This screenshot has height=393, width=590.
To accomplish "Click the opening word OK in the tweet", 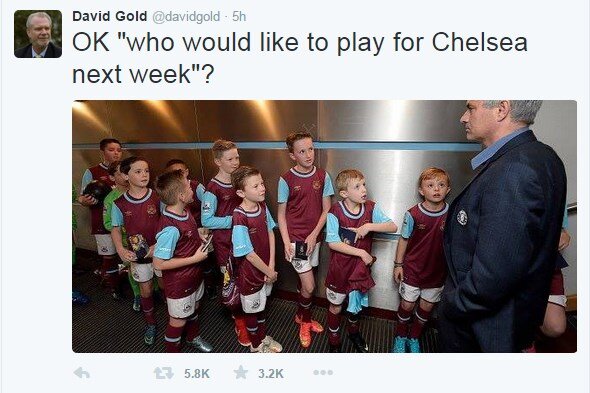I will pos(91,42).
